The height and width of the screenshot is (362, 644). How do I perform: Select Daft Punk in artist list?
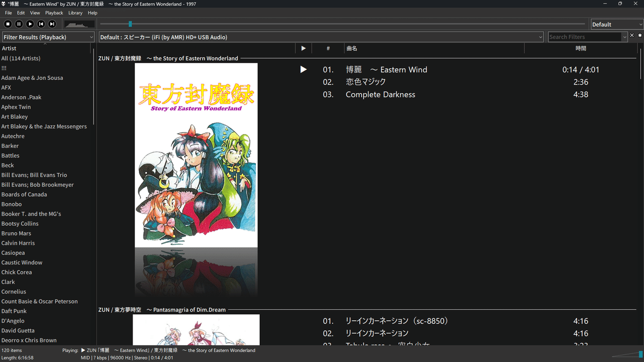[x=14, y=311]
